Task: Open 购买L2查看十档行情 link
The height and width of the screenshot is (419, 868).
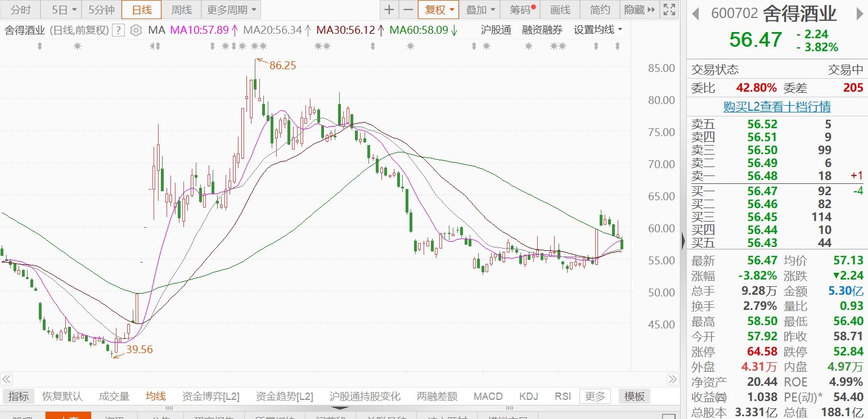Action: (777, 106)
